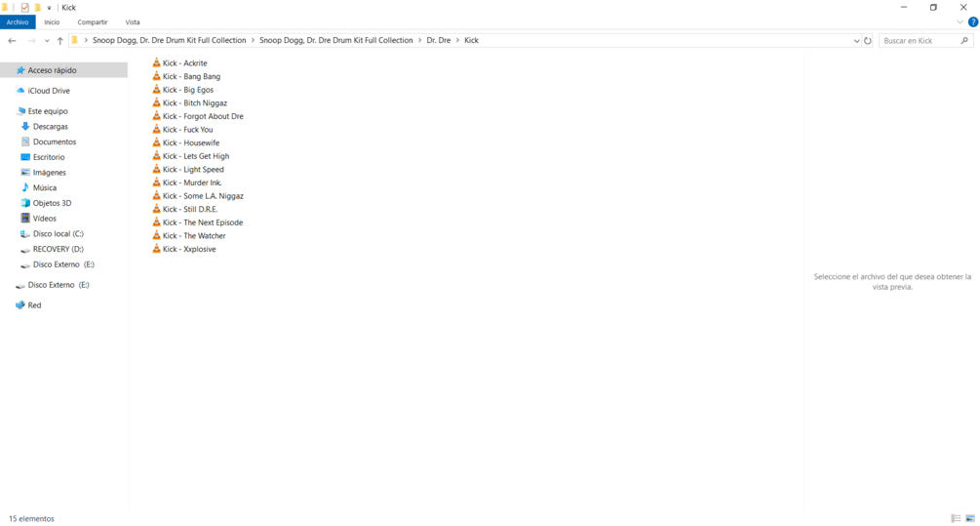Viewport: 980px width, 526px height.
Task: Expand the ribbon using the chevron
Action: click(960, 21)
